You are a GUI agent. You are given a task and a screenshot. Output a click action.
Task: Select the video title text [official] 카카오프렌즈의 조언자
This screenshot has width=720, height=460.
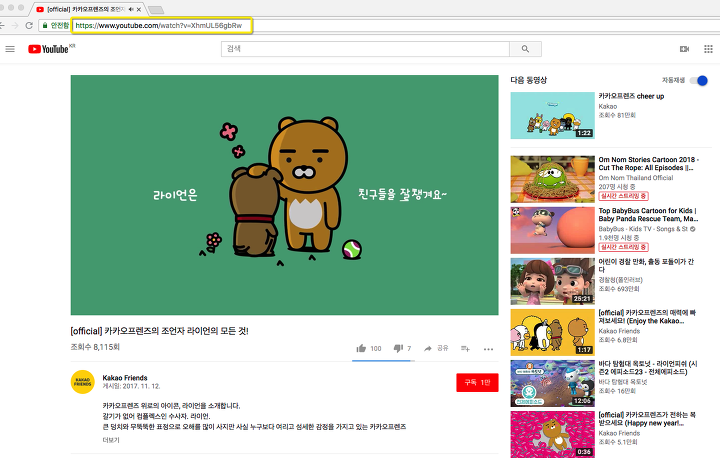pyautogui.click(x=159, y=331)
